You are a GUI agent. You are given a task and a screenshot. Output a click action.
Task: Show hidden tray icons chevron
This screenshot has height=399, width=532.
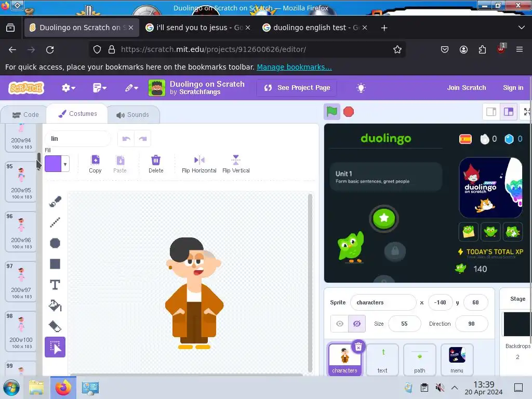(x=455, y=388)
